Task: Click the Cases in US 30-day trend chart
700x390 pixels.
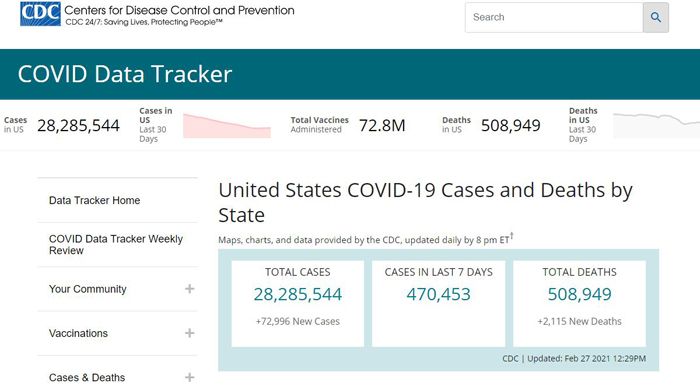Action: pos(227,125)
